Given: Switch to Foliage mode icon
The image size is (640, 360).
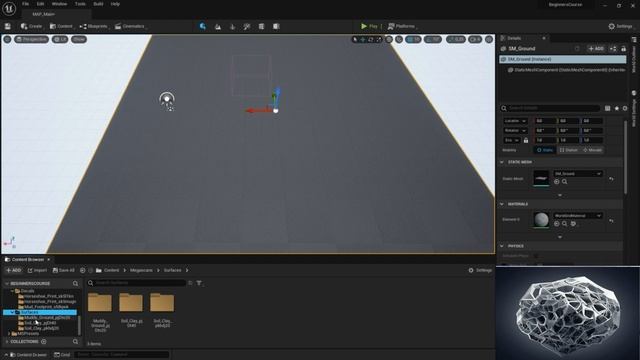Looking at the screenshot, I should click(233, 27).
